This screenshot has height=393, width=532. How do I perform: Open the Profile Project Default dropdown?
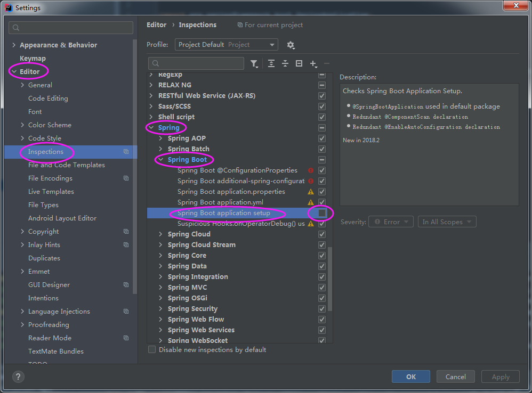(x=227, y=44)
